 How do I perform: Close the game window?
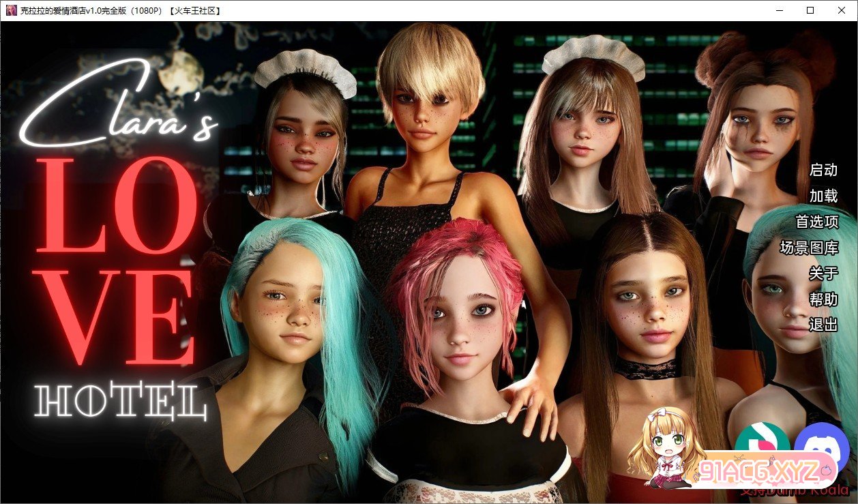point(842,10)
